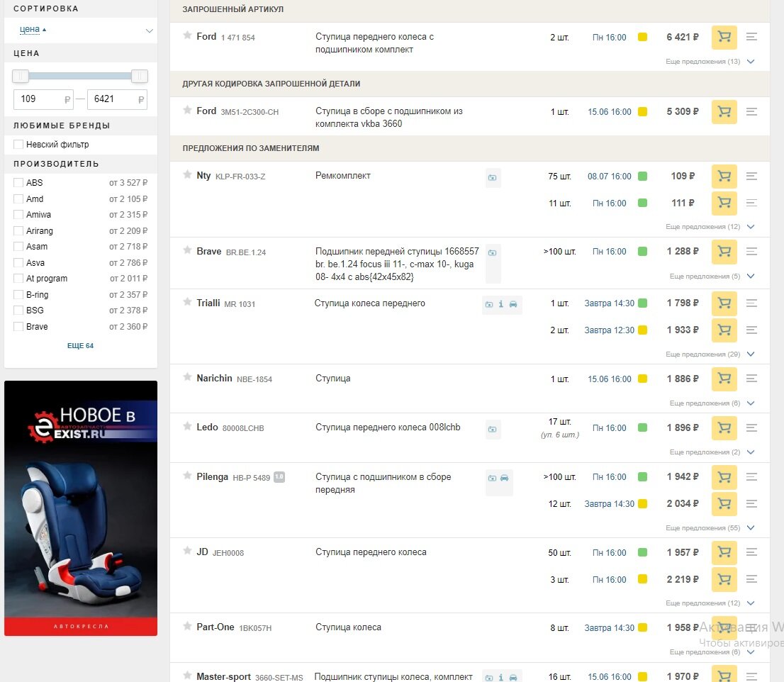
Task: Select the Asam manufacturer checkbox
Action: tap(18, 247)
